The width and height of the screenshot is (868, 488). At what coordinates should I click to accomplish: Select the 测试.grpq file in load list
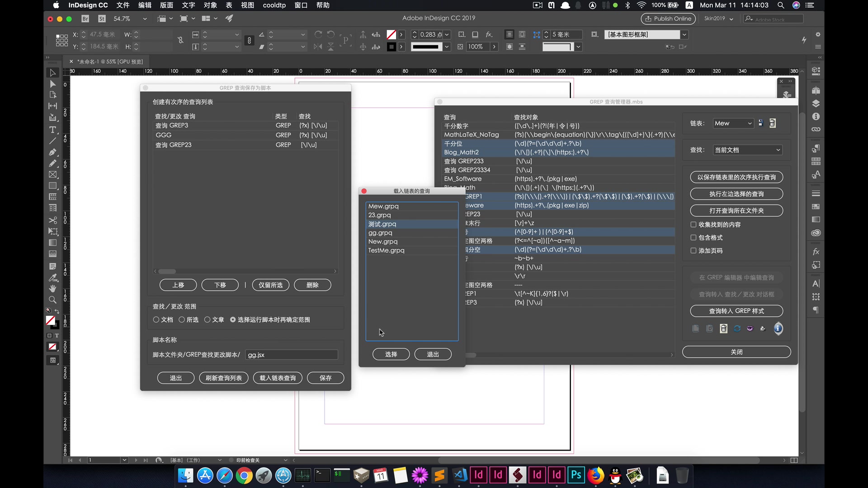[382, 224]
